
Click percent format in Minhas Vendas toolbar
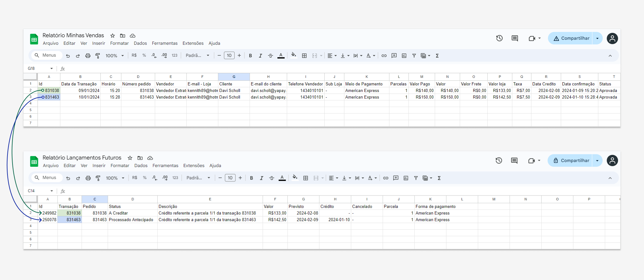(144, 55)
